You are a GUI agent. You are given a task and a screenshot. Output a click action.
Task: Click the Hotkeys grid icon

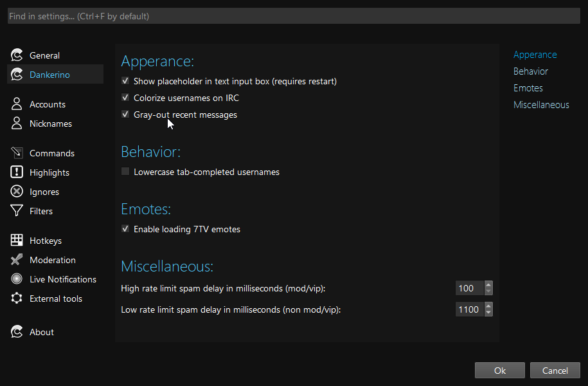point(17,241)
